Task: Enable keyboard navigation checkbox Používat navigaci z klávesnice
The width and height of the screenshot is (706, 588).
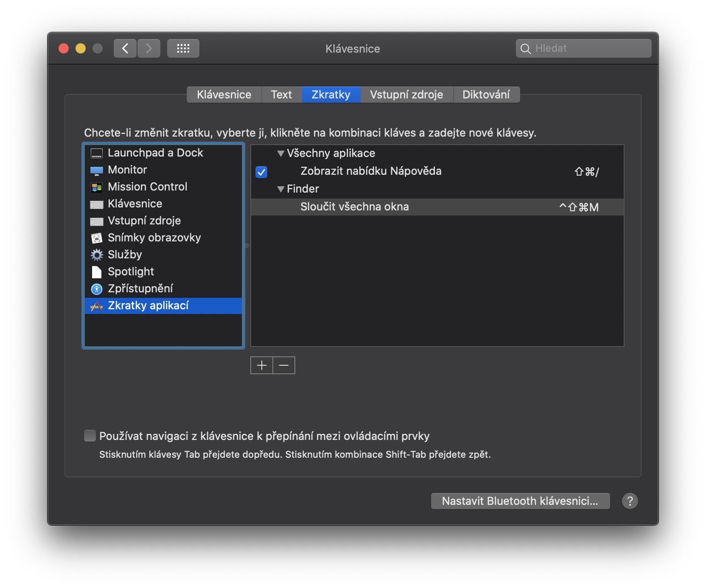Action: point(90,436)
